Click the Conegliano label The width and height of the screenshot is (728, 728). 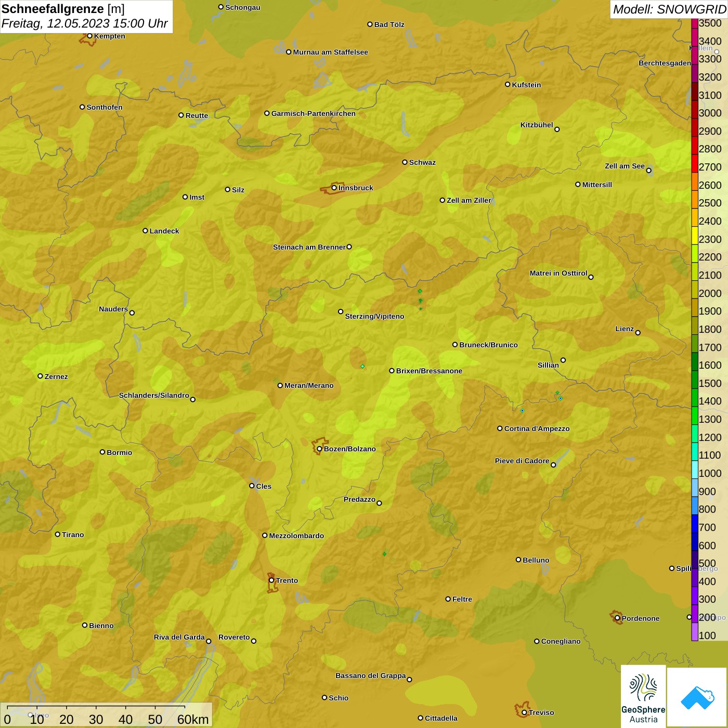pos(561,641)
